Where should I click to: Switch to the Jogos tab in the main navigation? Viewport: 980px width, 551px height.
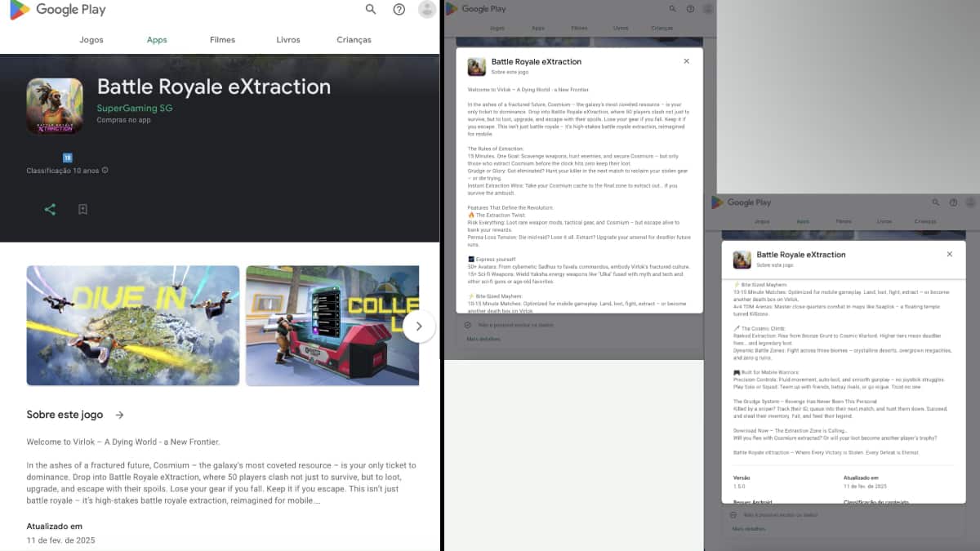tap(91, 40)
